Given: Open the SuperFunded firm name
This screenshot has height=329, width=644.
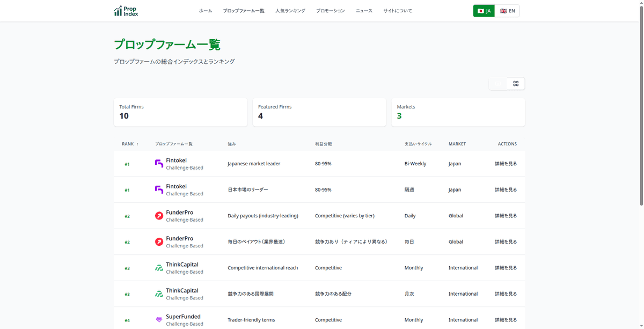Looking at the screenshot, I should pyautogui.click(x=184, y=317).
